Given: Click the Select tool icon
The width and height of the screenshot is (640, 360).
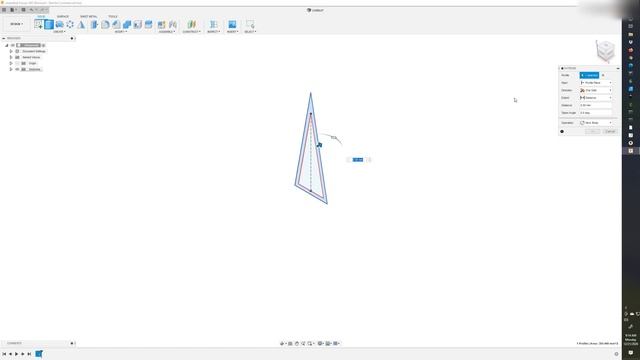Looking at the screenshot, I should coord(250,24).
